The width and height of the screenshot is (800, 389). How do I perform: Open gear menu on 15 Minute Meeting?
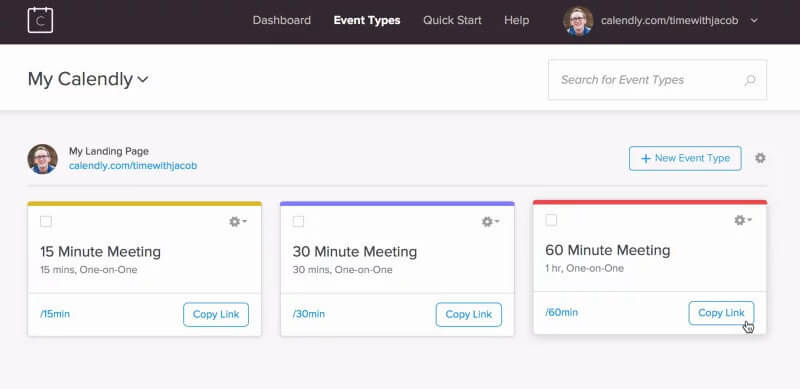(x=238, y=222)
